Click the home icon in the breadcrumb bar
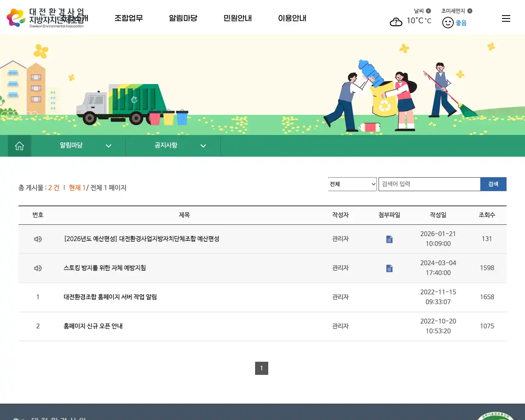The image size is (525, 420). (19, 146)
